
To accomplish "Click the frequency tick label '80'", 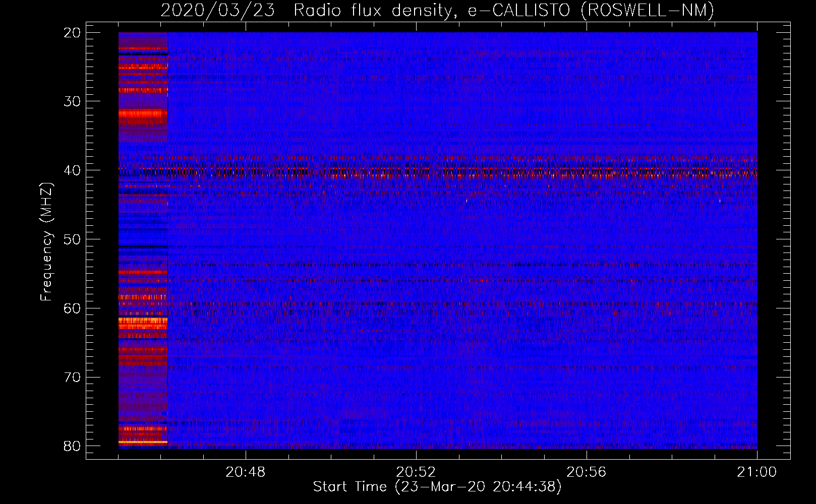I will point(73,446).
